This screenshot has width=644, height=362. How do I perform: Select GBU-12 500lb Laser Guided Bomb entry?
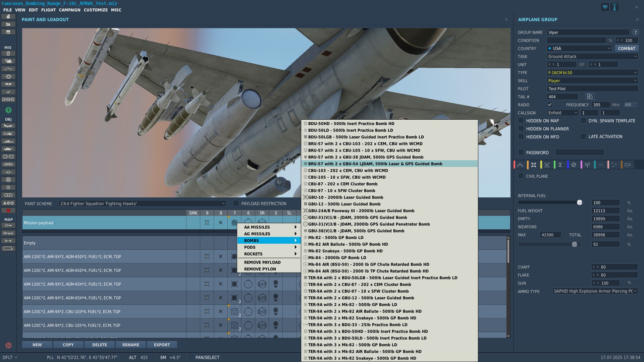point(344,204)
